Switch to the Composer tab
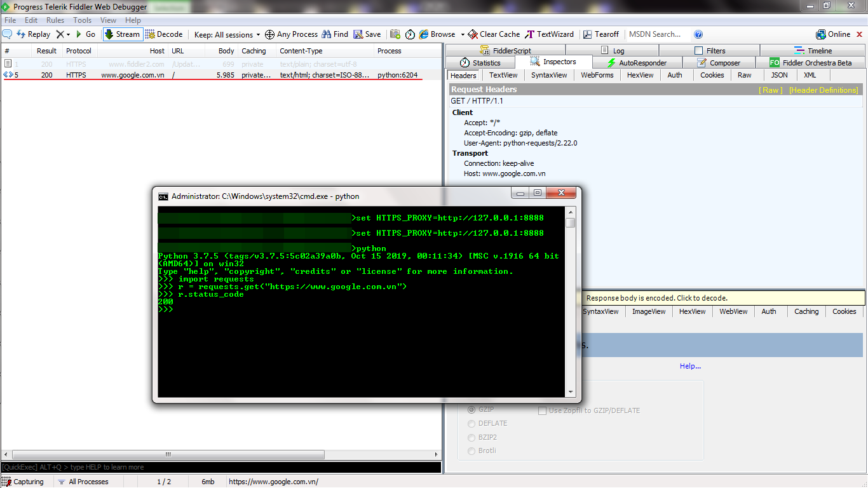The height and width of the screenshot is (488, 868). (x=719, y=63)
